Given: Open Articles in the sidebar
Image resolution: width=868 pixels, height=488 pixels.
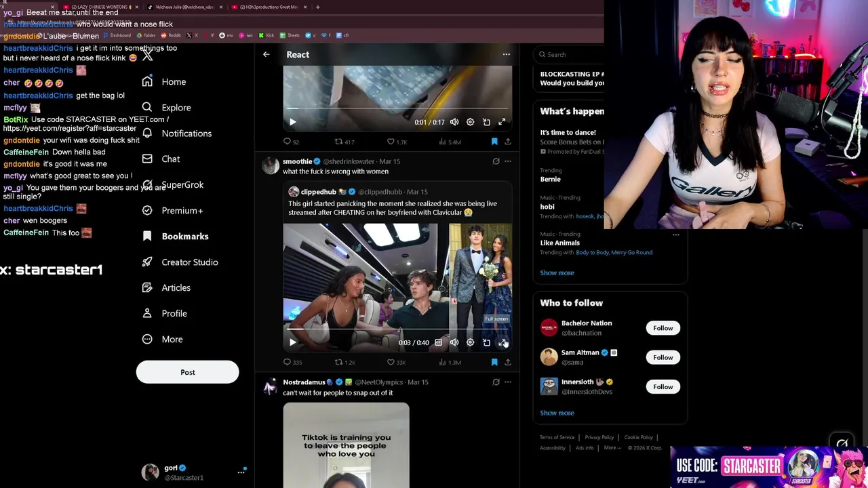Looking at the screenshot, I should coord(167,288).
